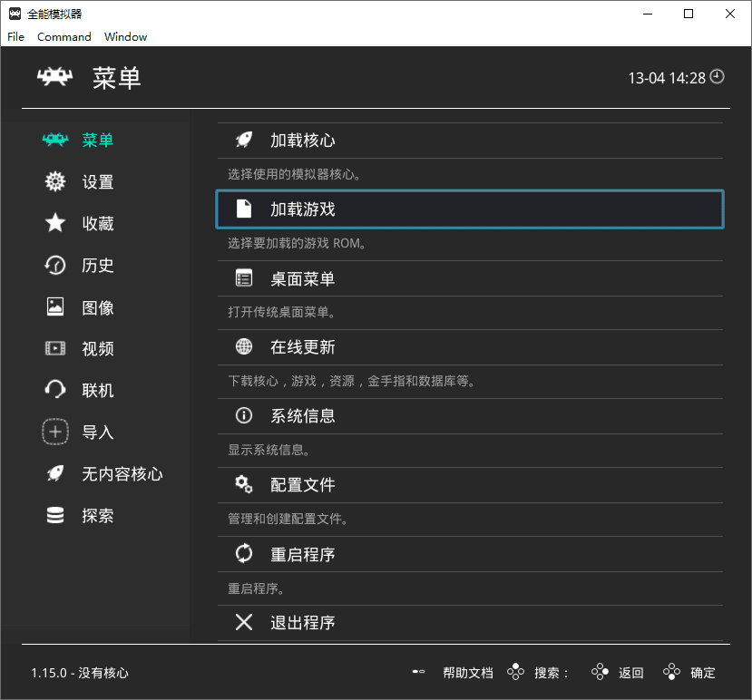Open the 历史 clock icon
Image resolution: width=752 pixels, height=700 pixels.
point(55,265)
